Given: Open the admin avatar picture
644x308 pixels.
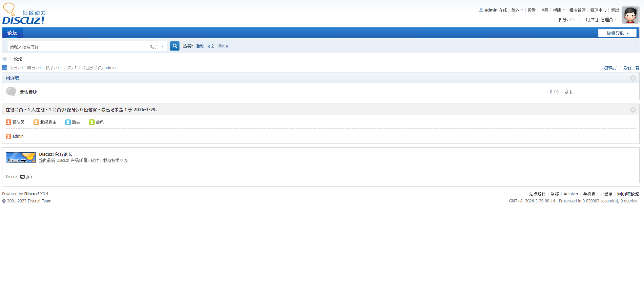Looking at the screenshot, I should click(x=630, y=15).
